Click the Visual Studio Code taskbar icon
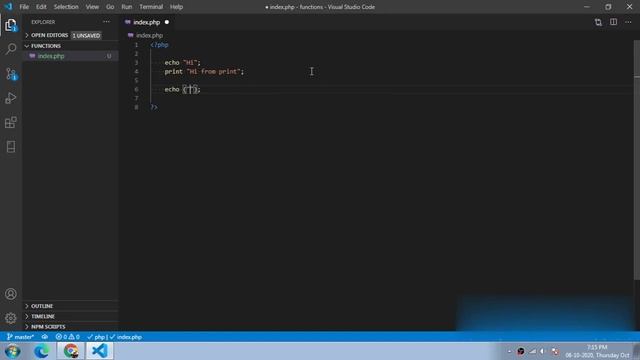 [100, 351]
